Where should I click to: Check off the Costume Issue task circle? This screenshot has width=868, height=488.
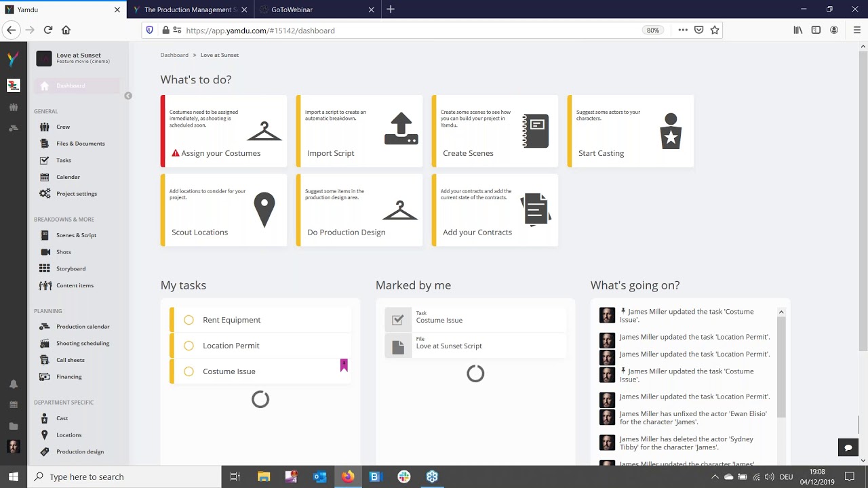coord(189,371)
